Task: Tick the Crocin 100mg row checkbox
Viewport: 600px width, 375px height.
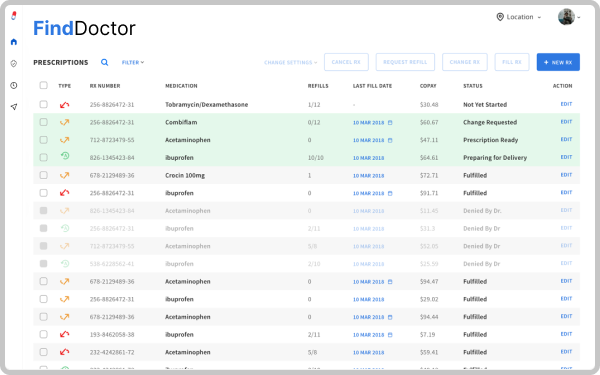Action: (x=44, y=175)
